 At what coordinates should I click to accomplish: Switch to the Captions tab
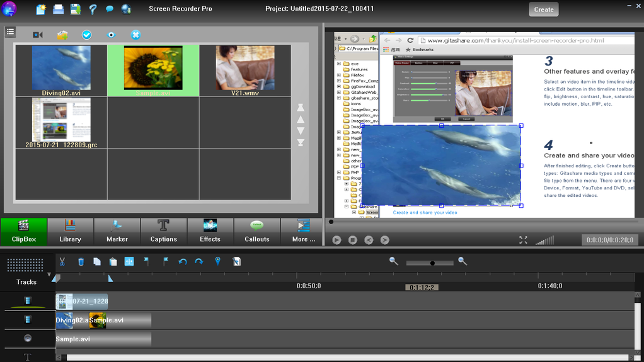163,232
